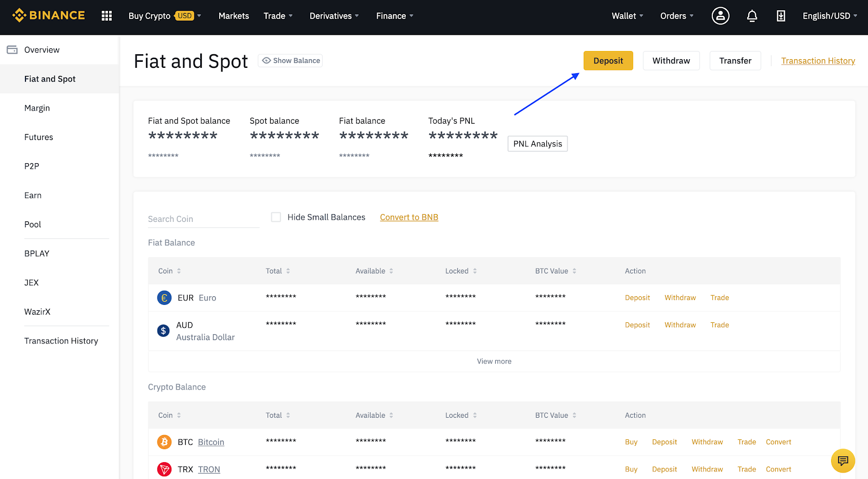Sort Fiat Balance table by Coin
868x479 pixels.
tap(170, 271)
